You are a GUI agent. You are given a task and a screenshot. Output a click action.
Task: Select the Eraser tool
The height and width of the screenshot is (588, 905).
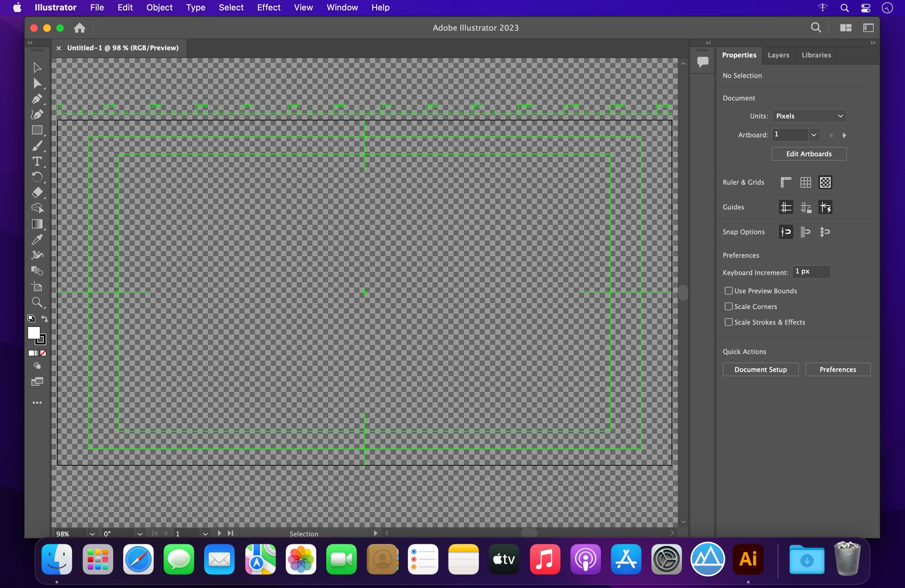[37, 193]
